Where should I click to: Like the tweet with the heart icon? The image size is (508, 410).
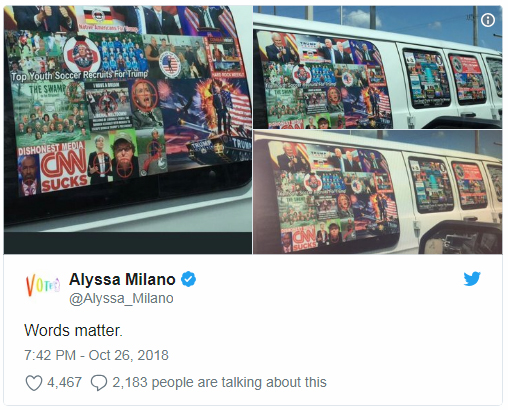[34, 383]
